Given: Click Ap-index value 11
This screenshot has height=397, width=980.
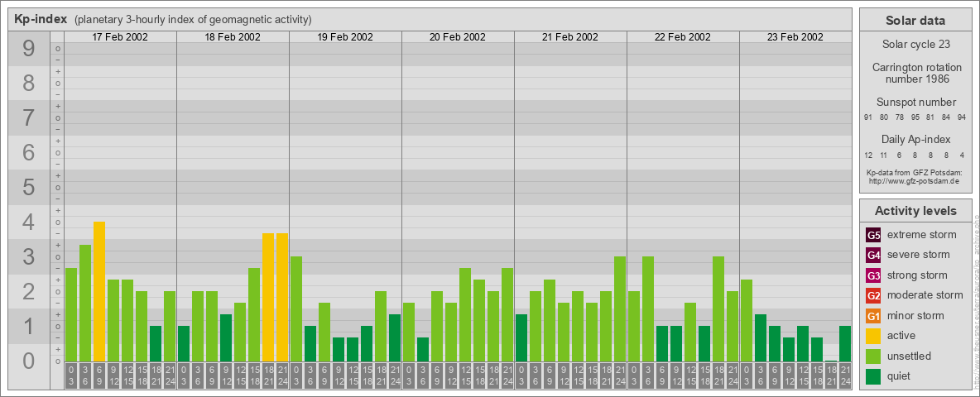Looking at the screenshot, I should click(x=884, y=155).
